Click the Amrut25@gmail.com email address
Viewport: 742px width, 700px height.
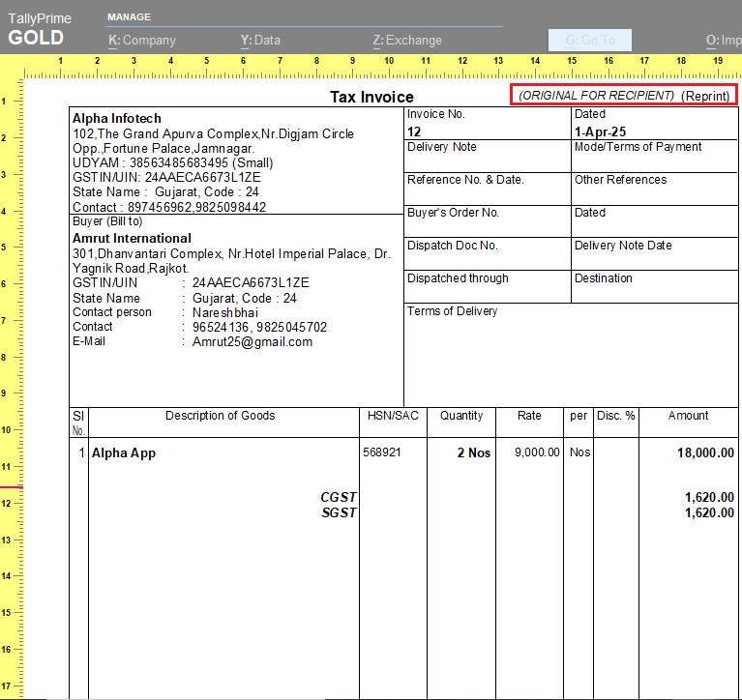[252, 342]
